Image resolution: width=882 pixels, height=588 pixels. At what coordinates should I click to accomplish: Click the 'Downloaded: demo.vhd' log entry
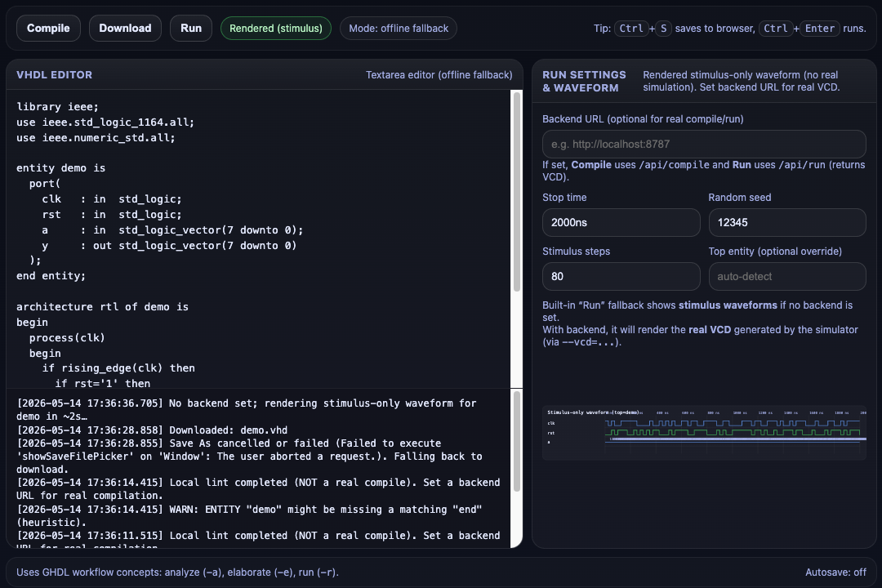[x=153, y=430]
